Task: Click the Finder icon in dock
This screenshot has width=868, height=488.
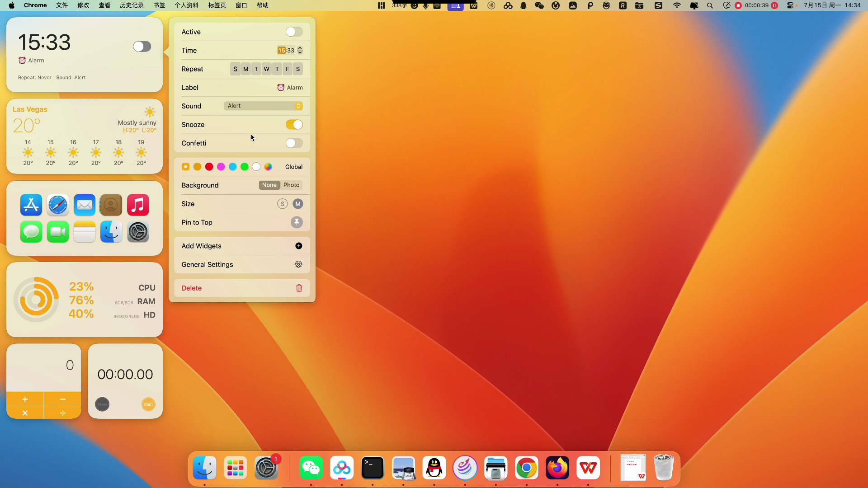Action: tap(204, 468)
